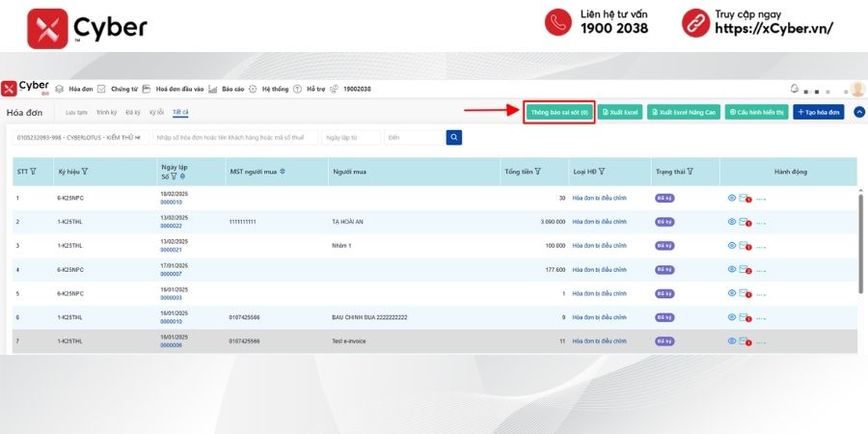Viewport: 868px width, 434px height.
Task: Open more actions menu for 18/02/2025 invoice
Action: click(x=761, y=199)
